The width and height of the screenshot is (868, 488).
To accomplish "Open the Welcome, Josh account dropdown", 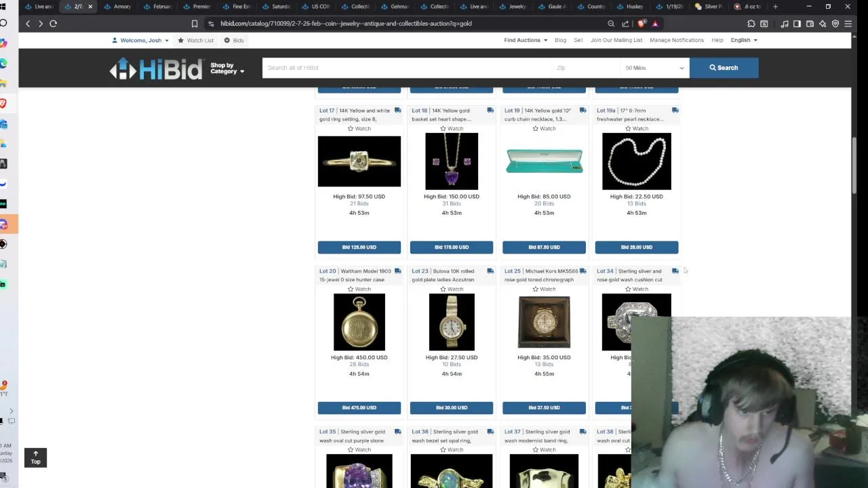I will point(141,40).
